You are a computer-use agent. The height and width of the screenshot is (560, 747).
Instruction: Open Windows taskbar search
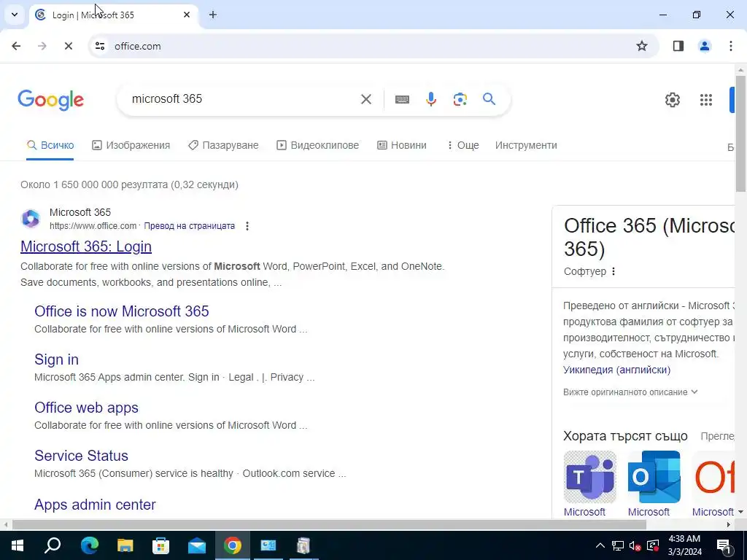click(x=53, y=545)
